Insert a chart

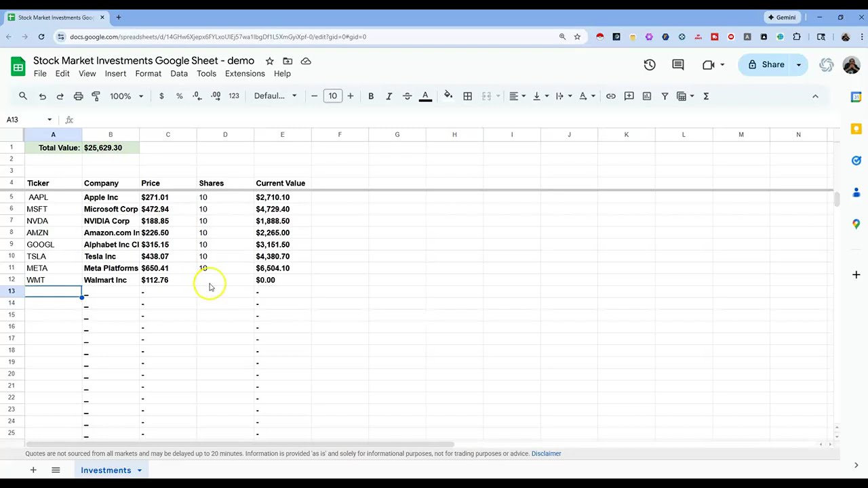[647, 96]
